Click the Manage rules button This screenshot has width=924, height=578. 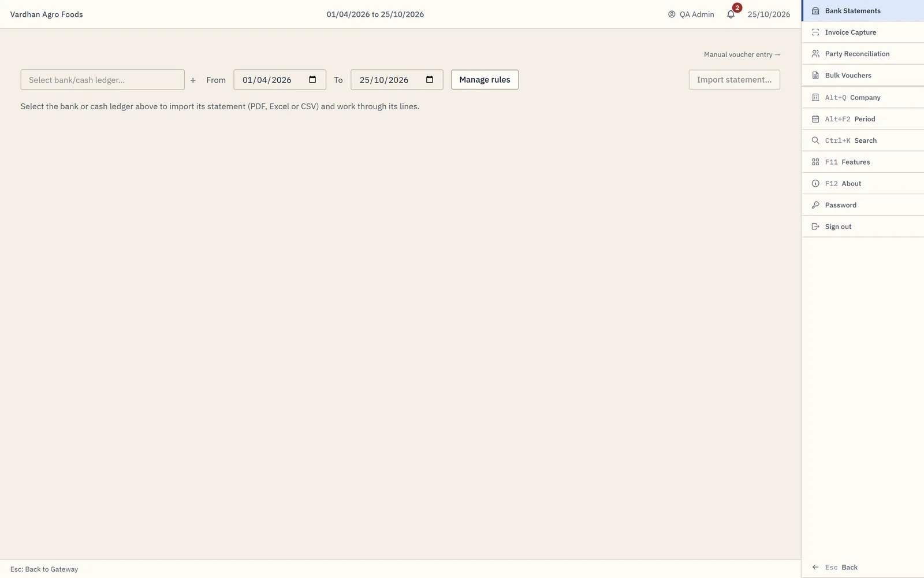[485, 80]
